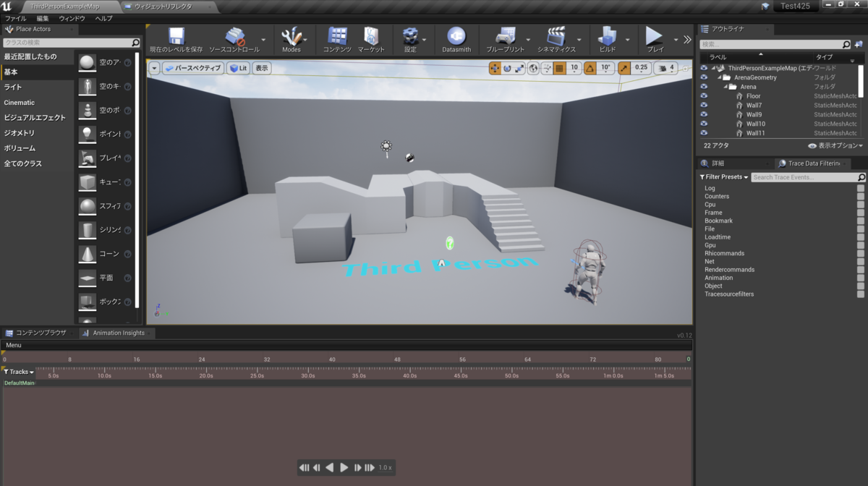Image resolution: width=868 pixels, height=486 pixels.
Task: Open the Blueprints toolbar icon
Action: pos(506,36)
